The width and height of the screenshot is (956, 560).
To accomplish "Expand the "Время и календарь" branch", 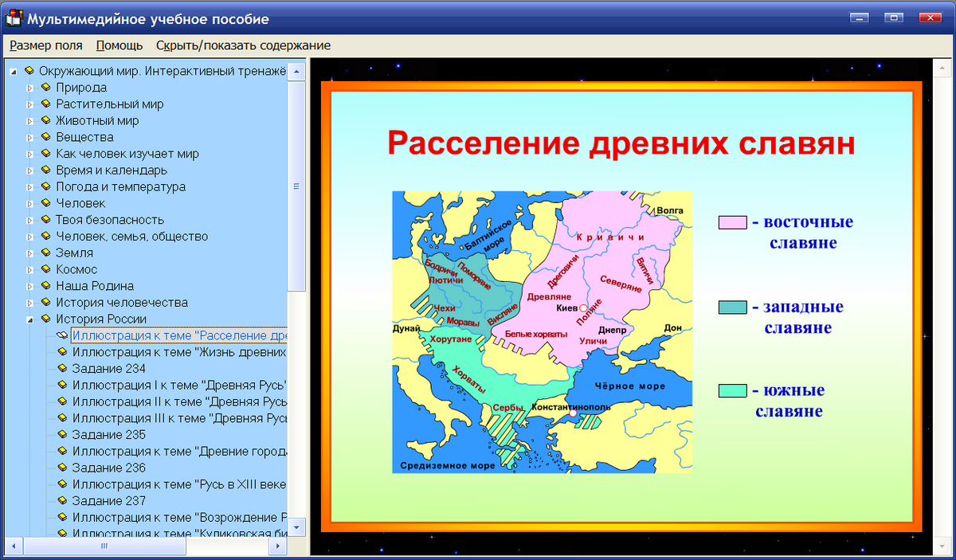I will point(29,170).
